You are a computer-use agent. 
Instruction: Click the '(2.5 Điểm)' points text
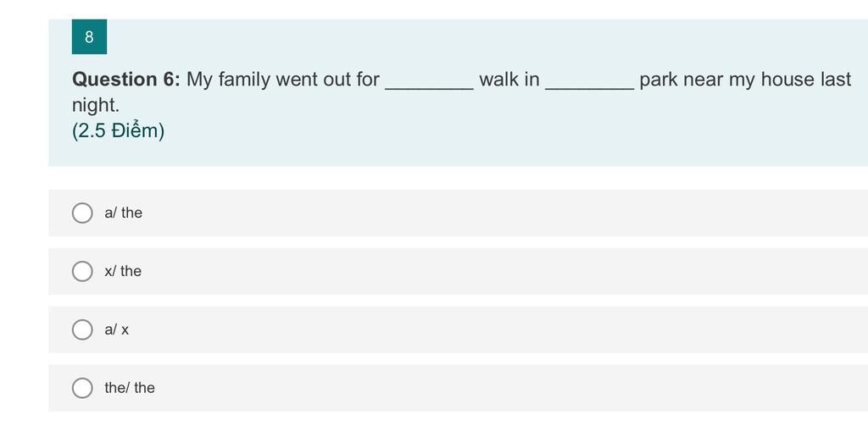point(119,131)
